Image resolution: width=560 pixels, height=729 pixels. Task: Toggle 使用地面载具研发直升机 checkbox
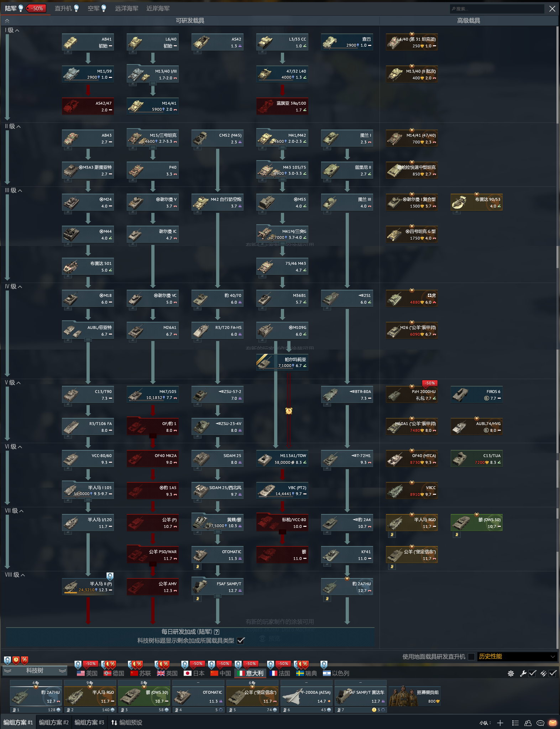471,657
